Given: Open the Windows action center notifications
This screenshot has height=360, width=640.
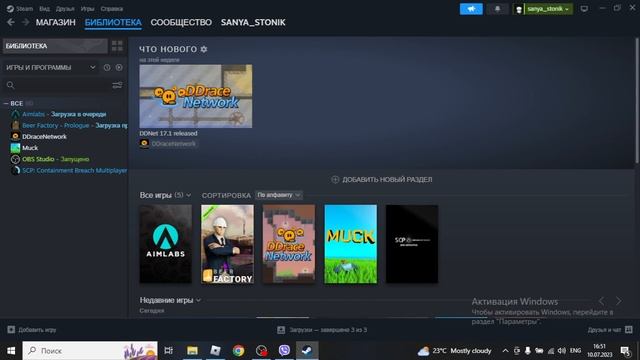Looking at the screenshot, I should (625, 351).
